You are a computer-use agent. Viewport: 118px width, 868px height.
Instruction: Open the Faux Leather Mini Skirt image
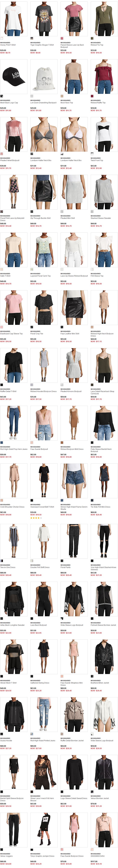click(x=74, y=308)
